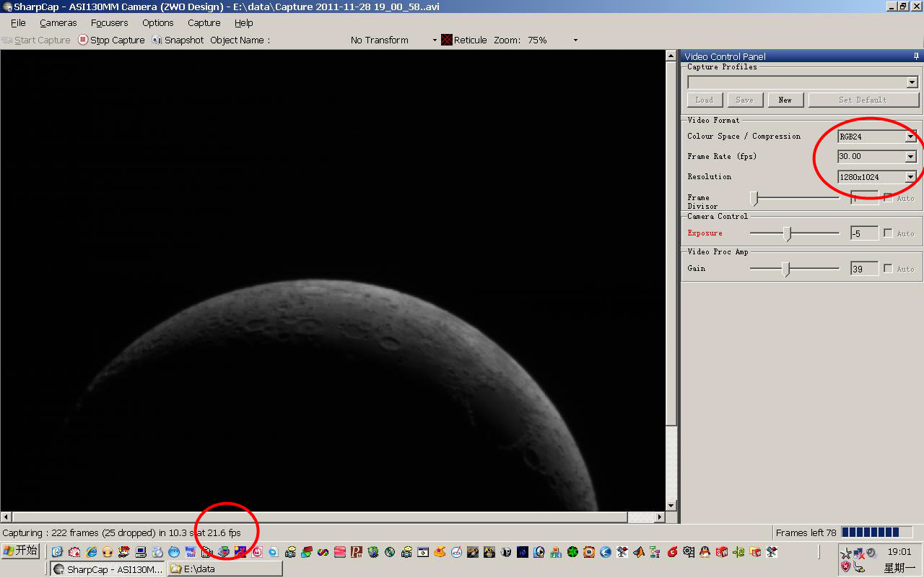Open the red security shield tray icon
Screen dimensions: 924x578
845,566
